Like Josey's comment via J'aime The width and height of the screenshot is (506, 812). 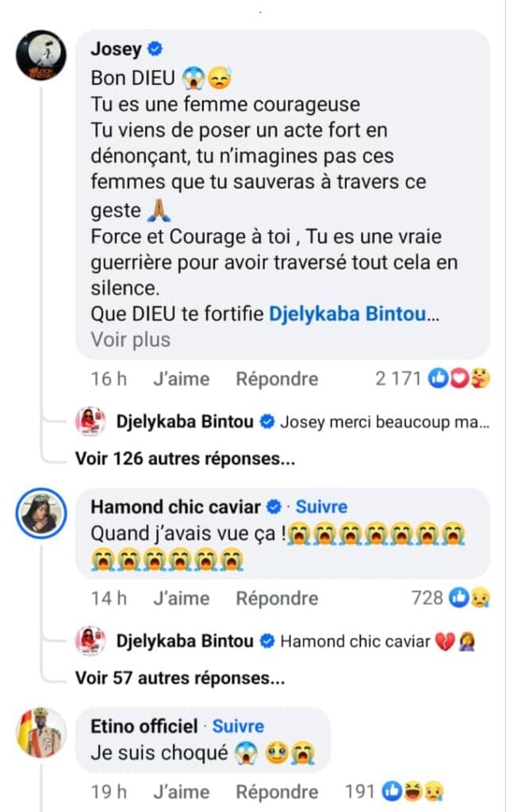click(x=181, y=379)
